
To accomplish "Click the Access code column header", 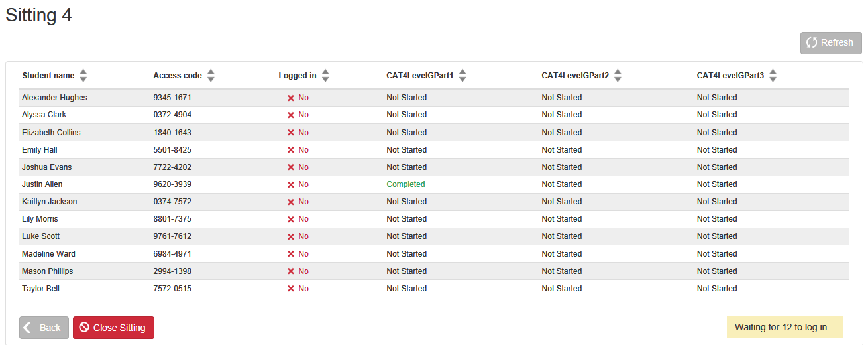I will (x=178, y=76).
